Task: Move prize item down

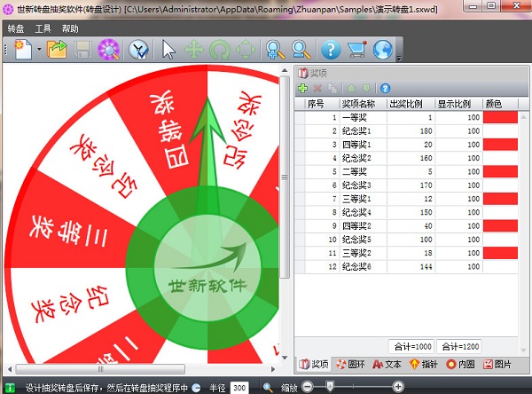Action: click(x=366, y=89)
